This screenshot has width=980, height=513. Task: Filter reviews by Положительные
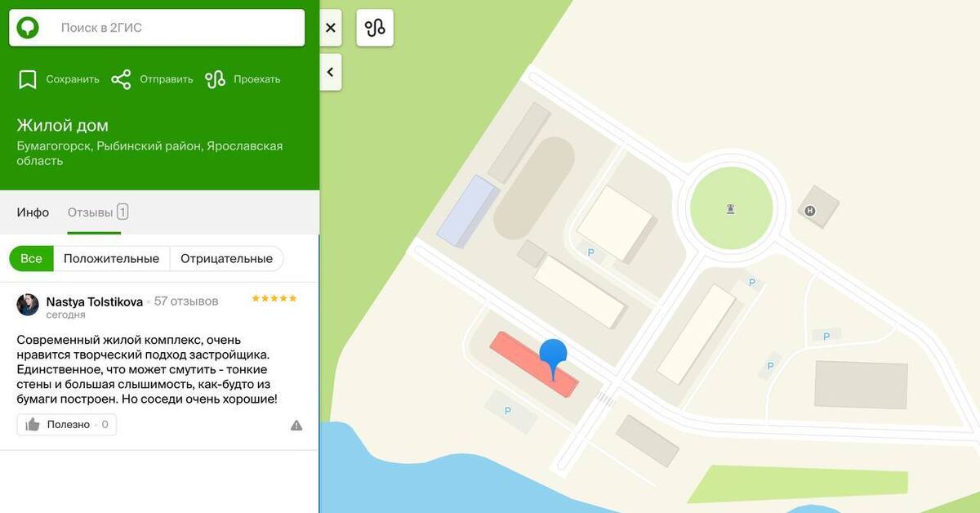[111, 258]
